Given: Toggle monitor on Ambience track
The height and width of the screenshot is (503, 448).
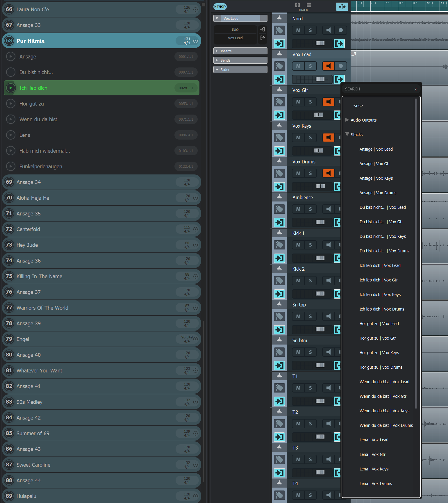Looking at the screenshot, I should pyautogui.click(x=329, y=209).
